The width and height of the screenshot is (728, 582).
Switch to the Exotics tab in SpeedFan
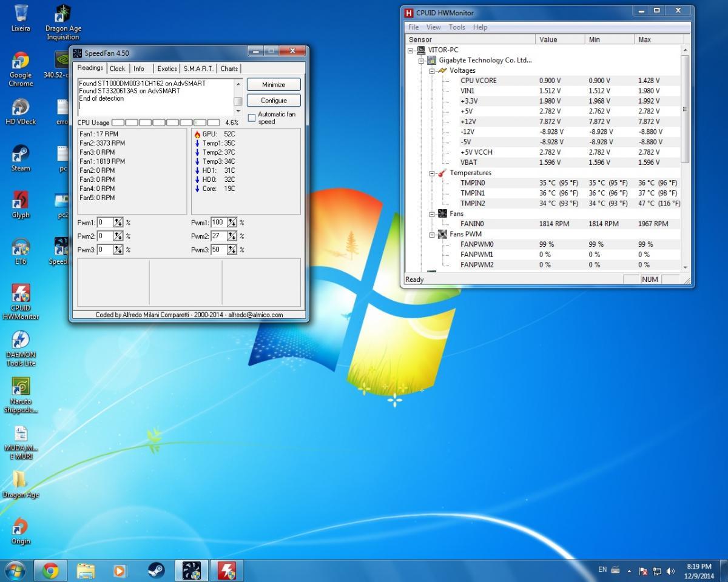pyautogui.click(x=167, y=69)
